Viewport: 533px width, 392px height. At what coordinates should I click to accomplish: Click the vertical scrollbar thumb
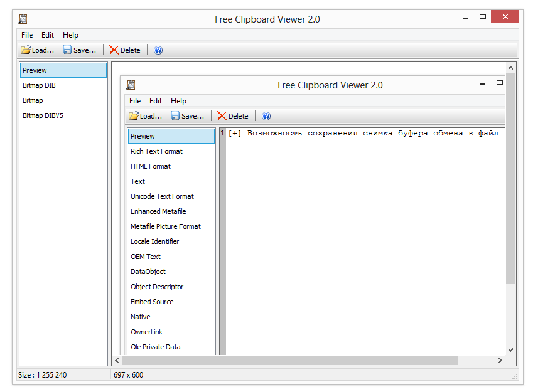click(x=510, y=178)
